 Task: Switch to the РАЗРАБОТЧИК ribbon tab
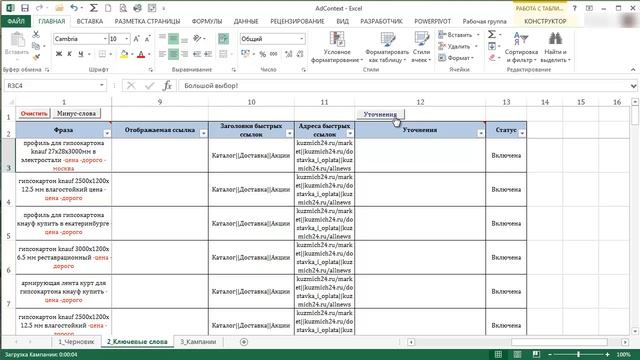[x=381, y=21]
